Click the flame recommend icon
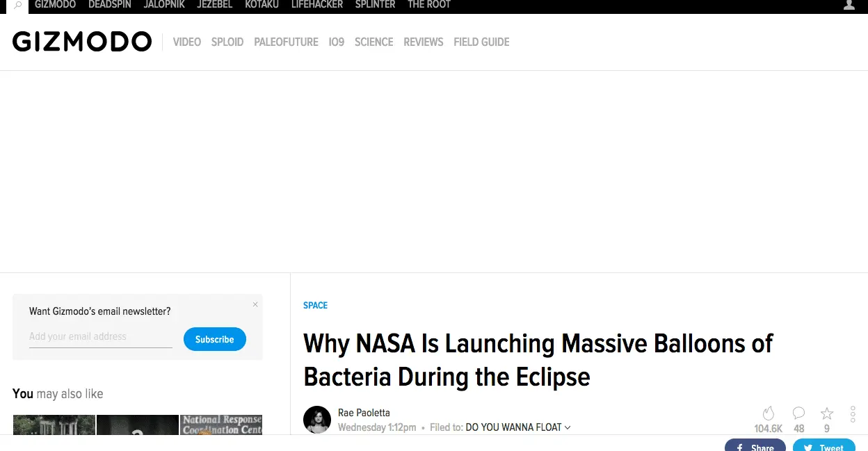 click(x=768, y=413)
